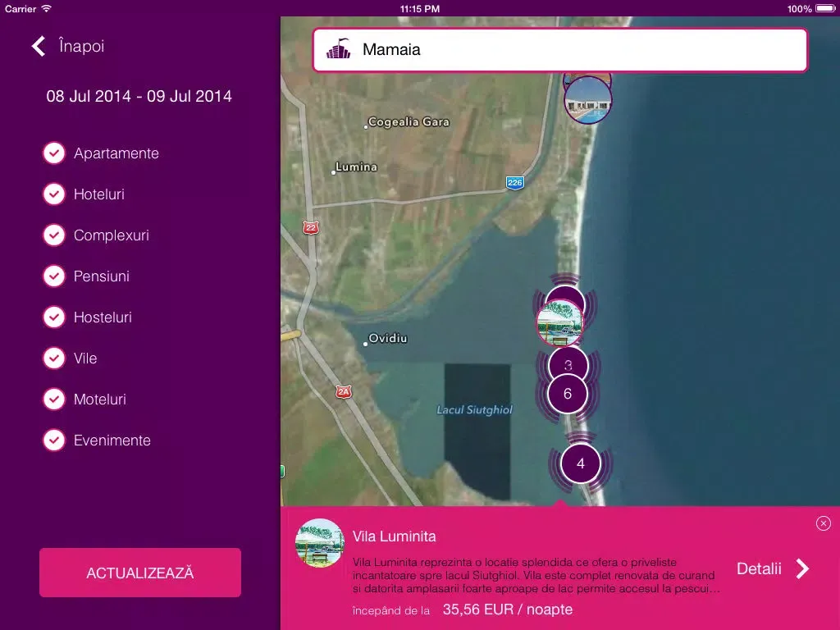
Task: Tap the 35,56 EUR / noapte price
Action: click(x=507, y=609)
